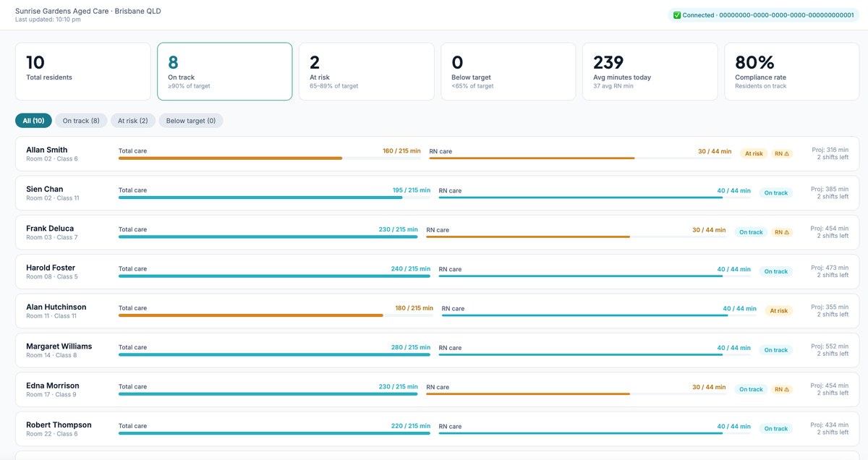Click Alan Hutchinson's RN care progress bar
868x460 pixels.
(599, 315)
